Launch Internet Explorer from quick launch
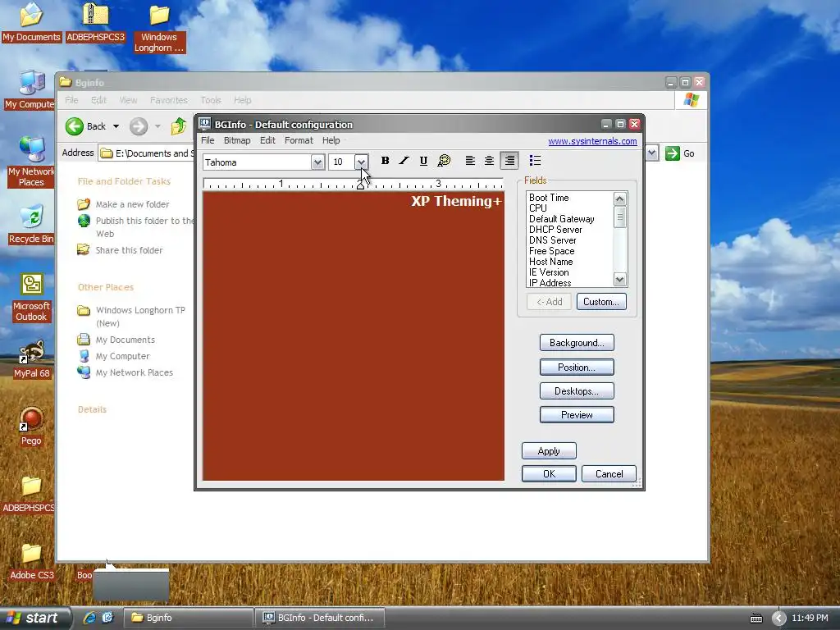 pos(89,618)
